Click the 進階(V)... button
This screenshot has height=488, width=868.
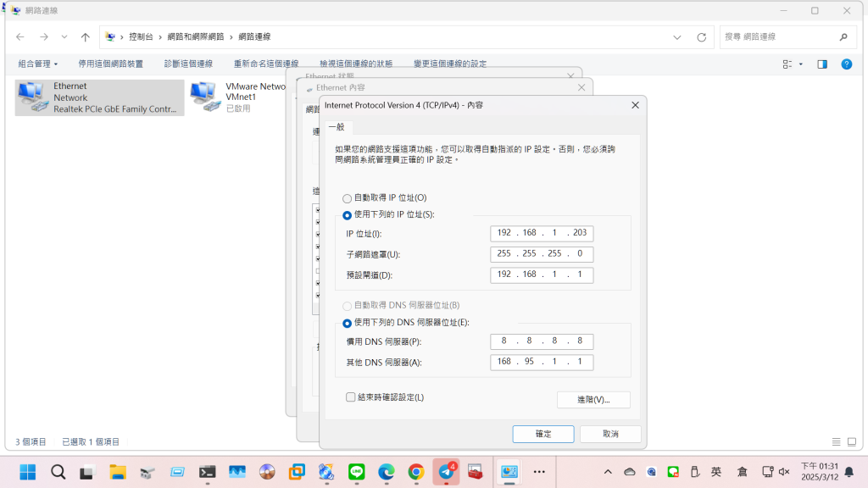pyautogui.click(x=593, y=400)
